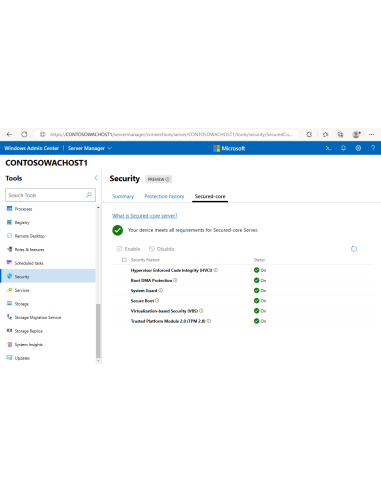Click info icon next to Virtualization-based Security
Image resolution: width=381 pixels, height=492 pixels.
click(x=201, y=311)
